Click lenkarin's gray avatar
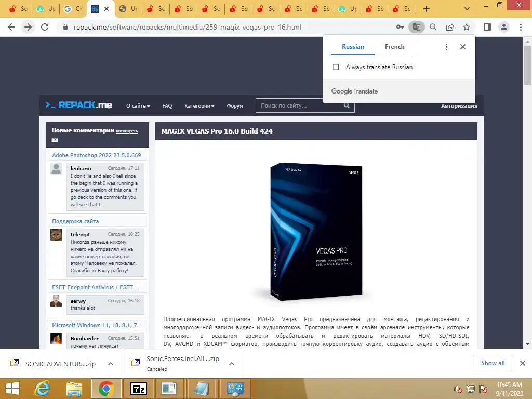 (x=56, y=169)
